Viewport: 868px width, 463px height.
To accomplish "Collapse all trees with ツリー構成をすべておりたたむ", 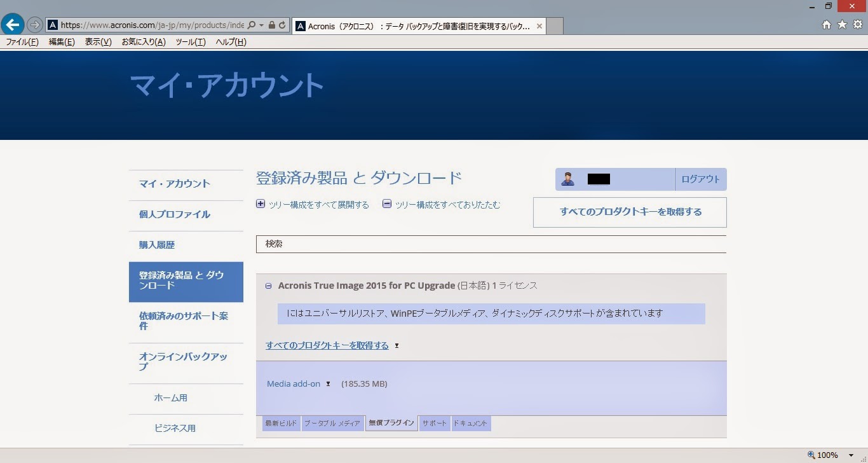I will tap(442, 205).
